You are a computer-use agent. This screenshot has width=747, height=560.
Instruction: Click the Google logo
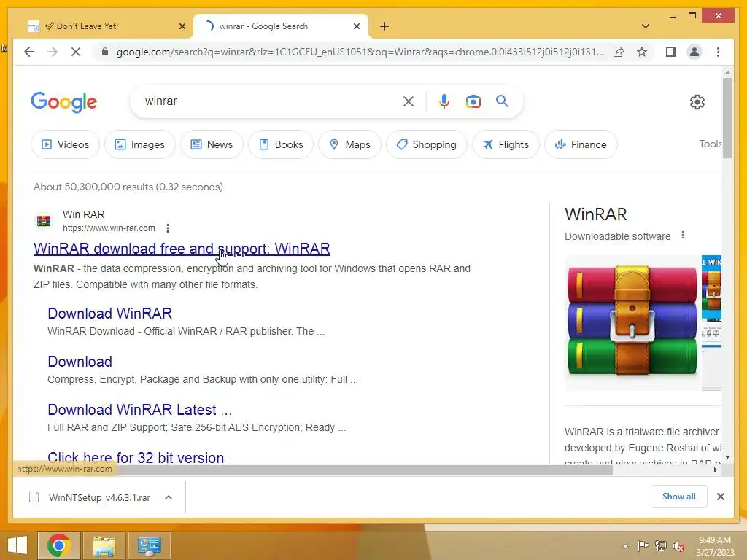[x=64, y=102]
